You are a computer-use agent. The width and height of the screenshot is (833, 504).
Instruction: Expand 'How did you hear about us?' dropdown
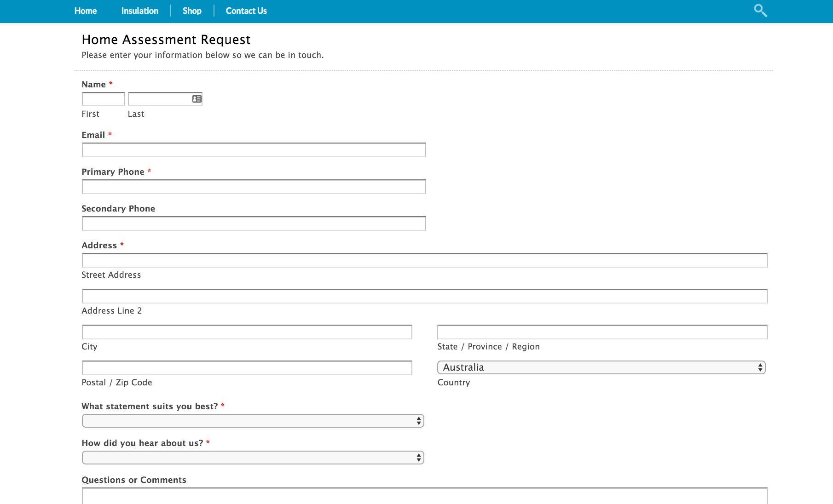[x=253, y=458]
